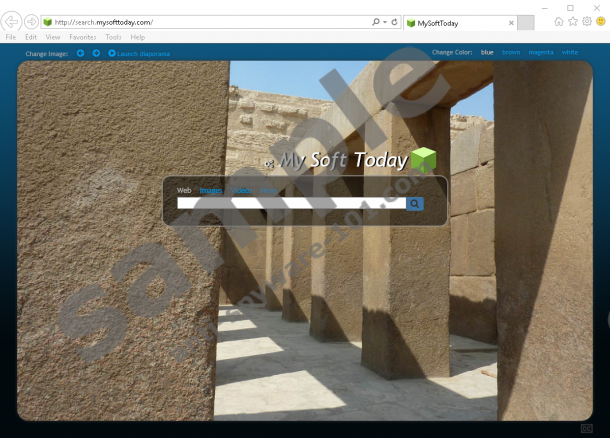The height and width of the screenshot is (438, 610).
Task: Select the Videos search category
Action: point(241,190)
